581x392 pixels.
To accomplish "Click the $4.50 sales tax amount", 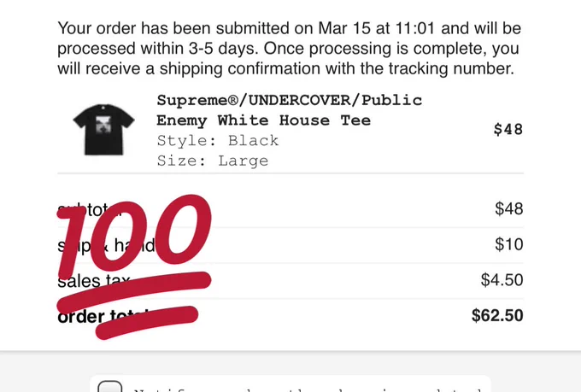I will (x=502, y=280).
